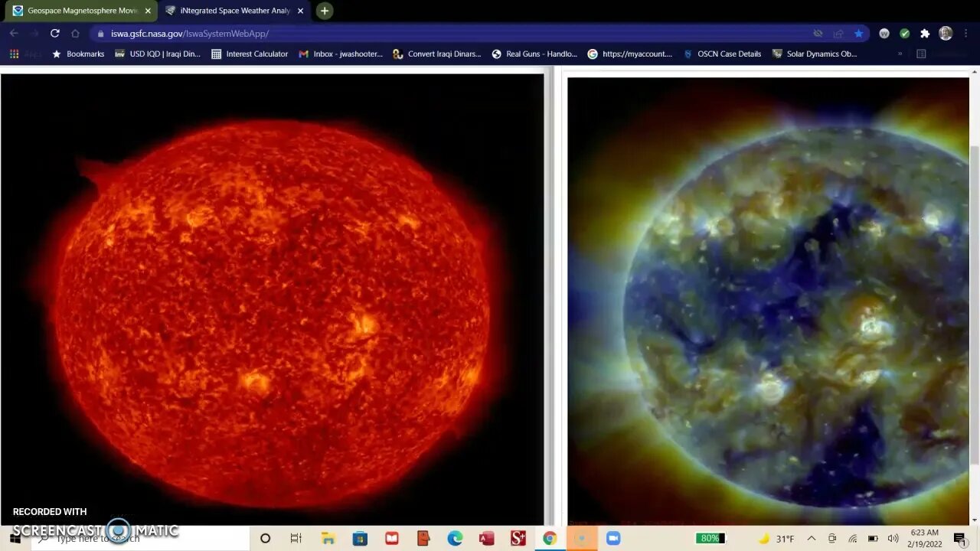Viewport: 980px width, 551px height.
Task: Expand the bookmarks overflow chevron
Action: click(900, 54)
